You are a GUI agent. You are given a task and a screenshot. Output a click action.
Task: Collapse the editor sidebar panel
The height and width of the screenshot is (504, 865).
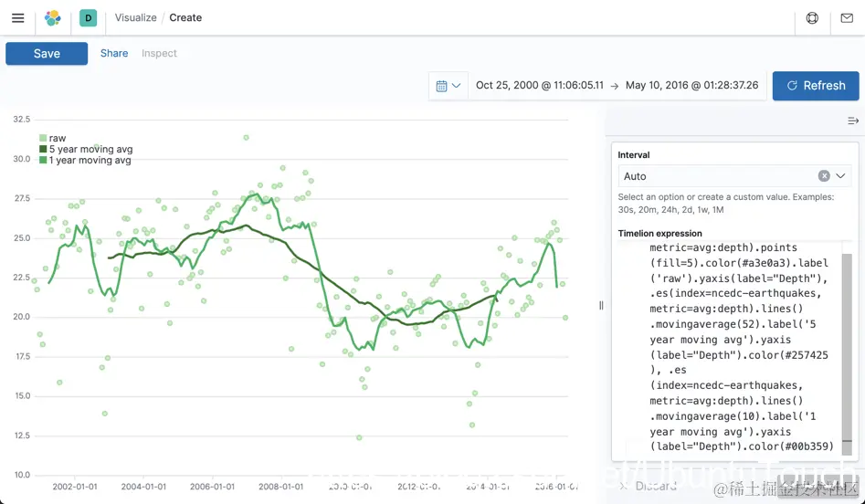point(853,121)
